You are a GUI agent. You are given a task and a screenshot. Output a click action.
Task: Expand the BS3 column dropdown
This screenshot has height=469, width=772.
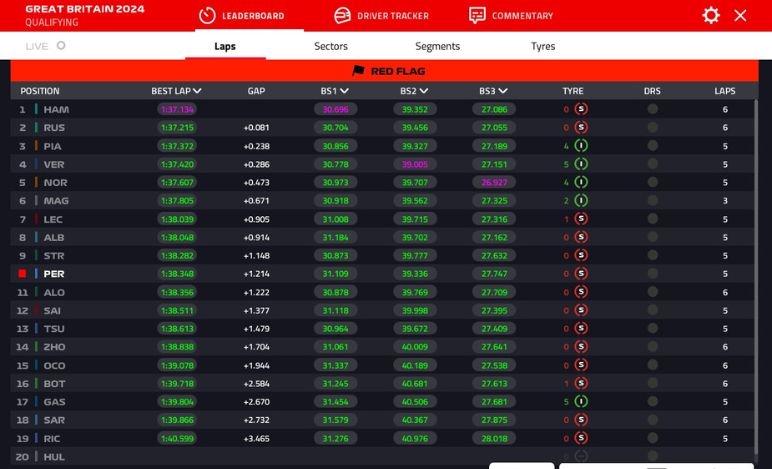pyautogui.click(x=502, y=91)
